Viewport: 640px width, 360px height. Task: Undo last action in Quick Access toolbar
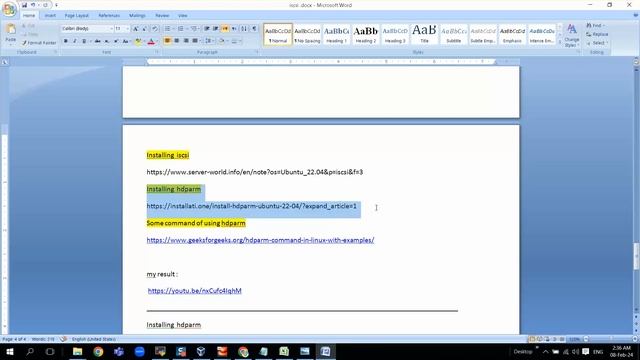[x=33, y=5]
